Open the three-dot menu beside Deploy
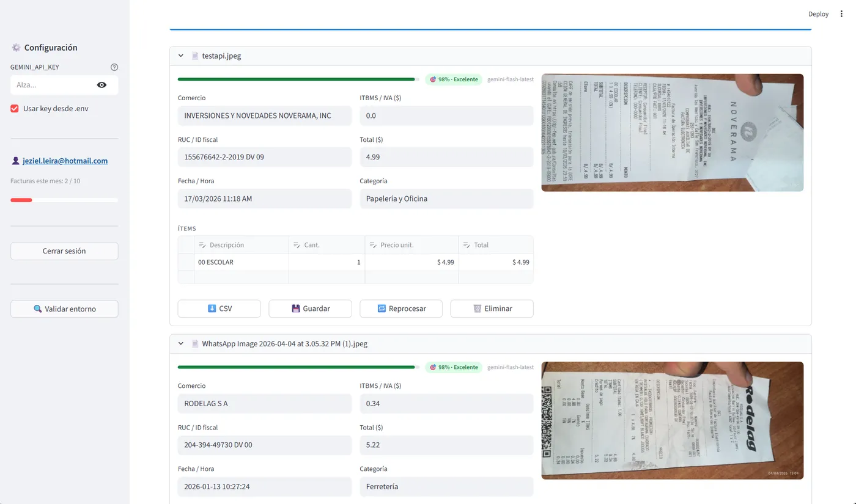856x504 pixels. (x=841, y=14)
